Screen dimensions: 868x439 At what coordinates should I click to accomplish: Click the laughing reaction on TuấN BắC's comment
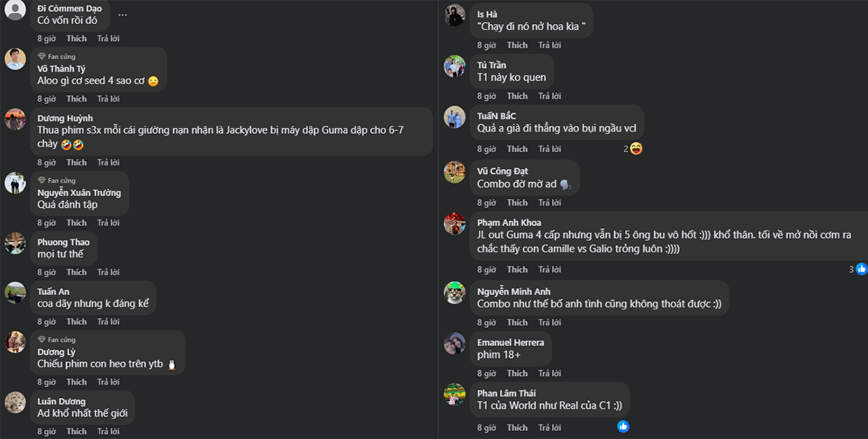pyautogui.click(x=636, y=149)
